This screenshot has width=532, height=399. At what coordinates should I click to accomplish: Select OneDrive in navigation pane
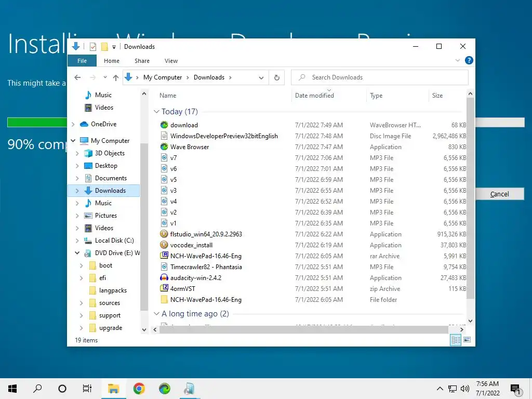[x=103, y=124]
